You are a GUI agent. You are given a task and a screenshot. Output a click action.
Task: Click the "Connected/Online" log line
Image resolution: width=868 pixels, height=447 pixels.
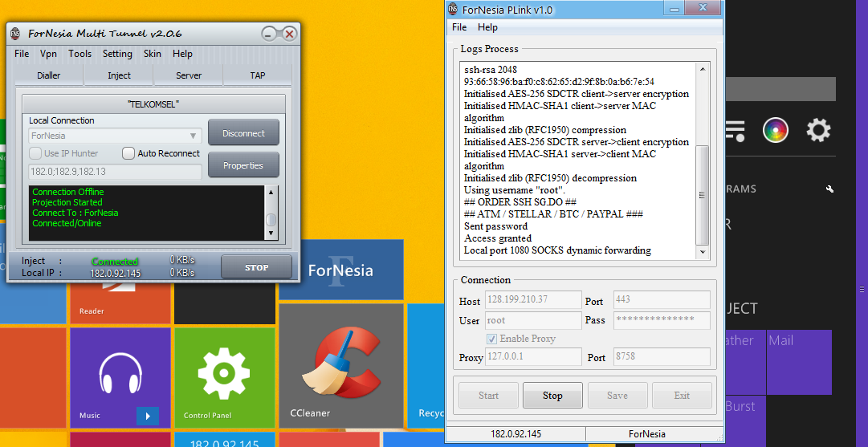tap(67, 223)
